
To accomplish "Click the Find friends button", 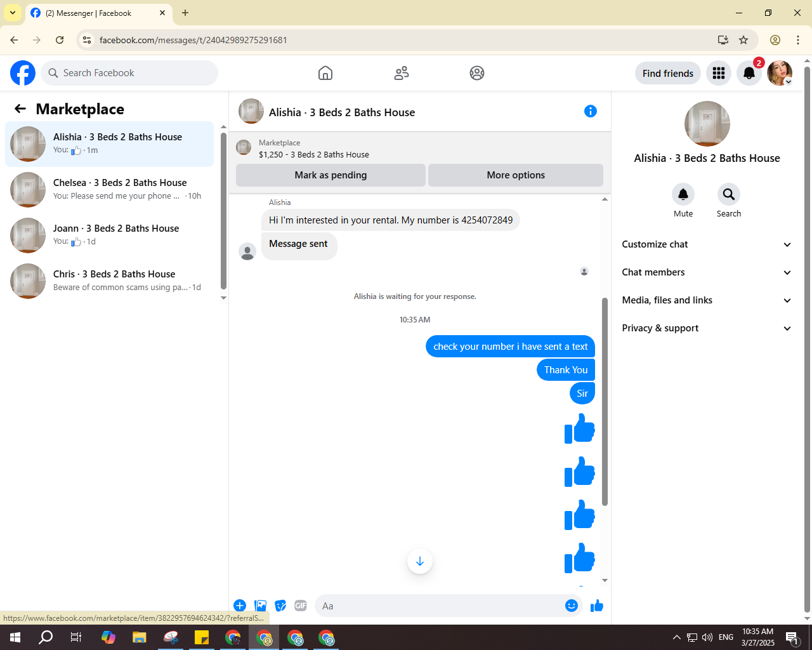I will [668, 73].
